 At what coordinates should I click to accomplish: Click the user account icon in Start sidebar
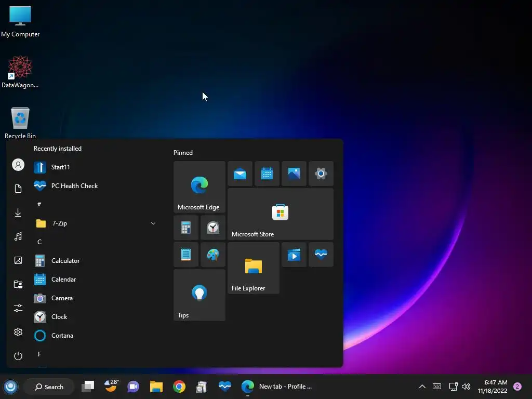[x=18, y=165]
